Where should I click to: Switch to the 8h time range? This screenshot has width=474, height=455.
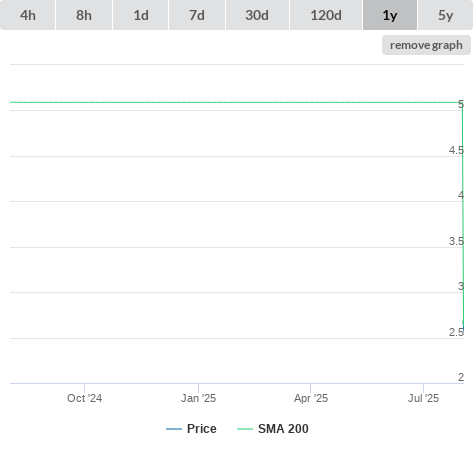pos(84,15)
